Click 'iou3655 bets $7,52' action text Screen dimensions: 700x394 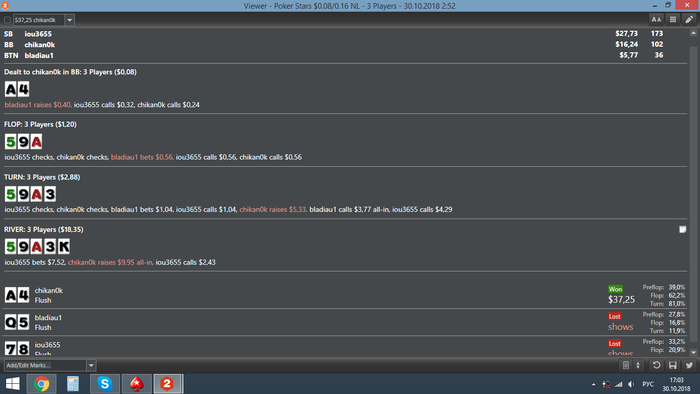point(35,262)
